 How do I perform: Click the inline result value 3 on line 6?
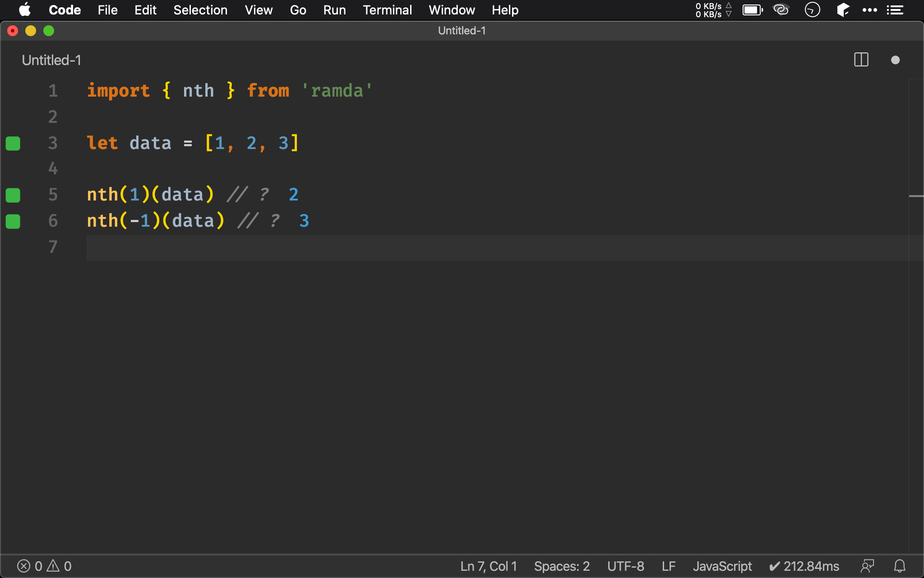pyautogui.click(x=304, y=221)
